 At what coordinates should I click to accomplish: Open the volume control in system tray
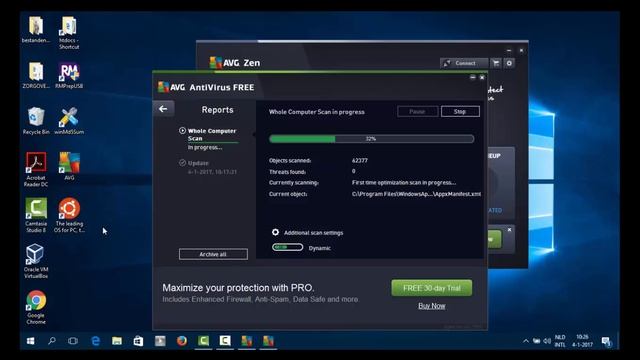click(x=547, y=341)
